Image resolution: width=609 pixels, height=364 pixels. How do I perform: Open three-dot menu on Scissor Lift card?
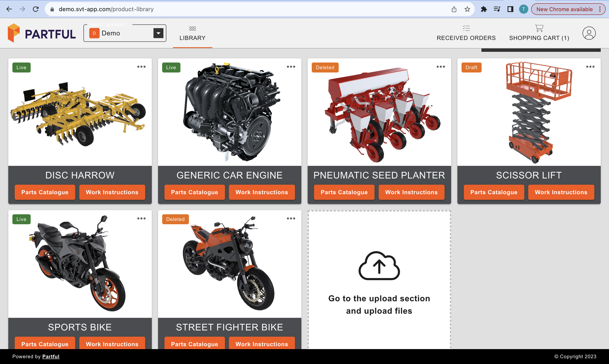point(590,67)
